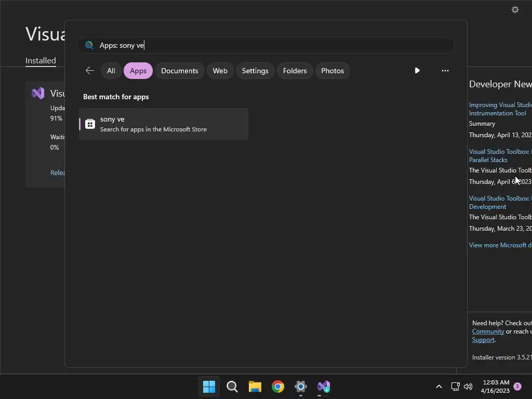Viewport: 532px width, 399px height.
Task: Open the notification badge showing 3
Action: pos(517,387)
